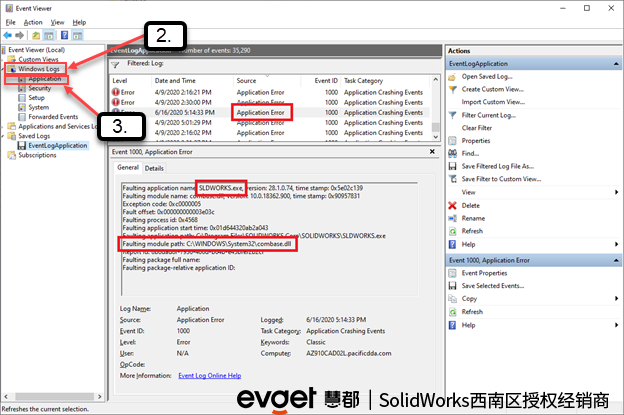Select the 4/9/2020 2:16:02 PM event row
The image size is (624, 415).
click(x=270, y=133)
